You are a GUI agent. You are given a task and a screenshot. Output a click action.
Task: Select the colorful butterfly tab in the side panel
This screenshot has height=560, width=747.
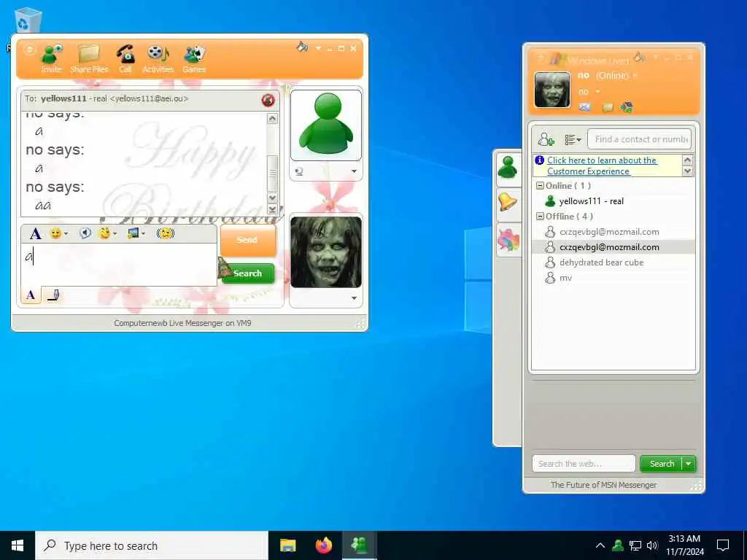pyautogui.click(x=508, y=238)
